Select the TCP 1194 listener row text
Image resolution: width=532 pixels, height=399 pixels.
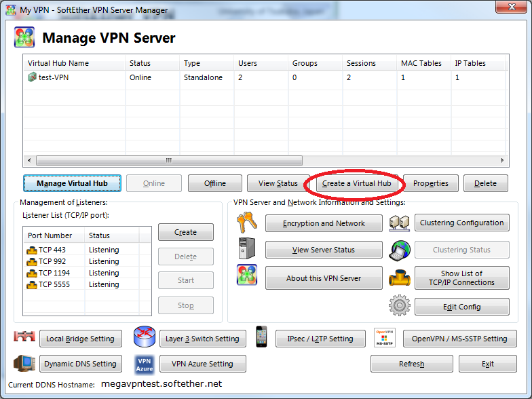pos(54,273)
